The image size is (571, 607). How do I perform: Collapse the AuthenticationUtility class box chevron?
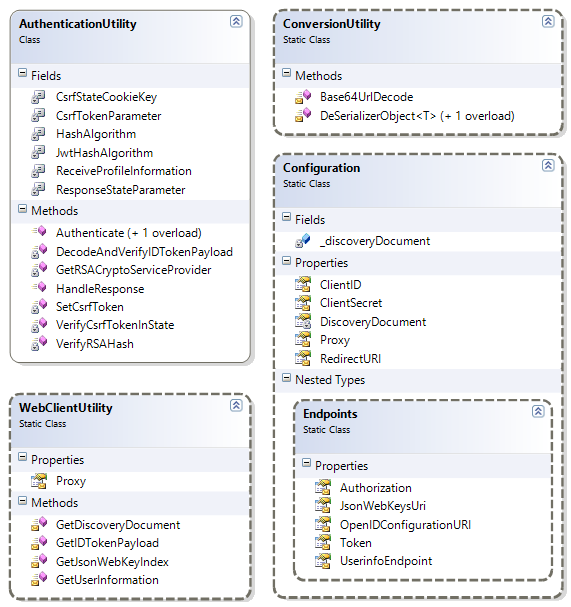(236, 21)
